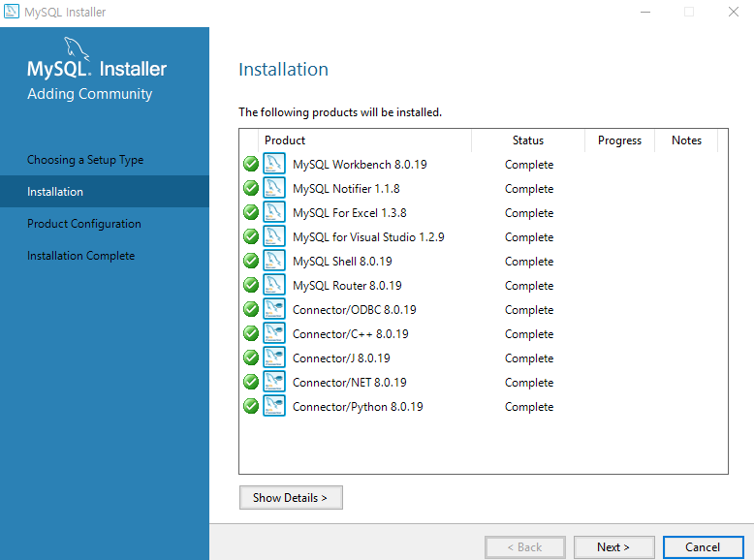The image size is (754, 560).
Task: Click green checkmark beside Connector/ODBC
Action: coord(251,309)
